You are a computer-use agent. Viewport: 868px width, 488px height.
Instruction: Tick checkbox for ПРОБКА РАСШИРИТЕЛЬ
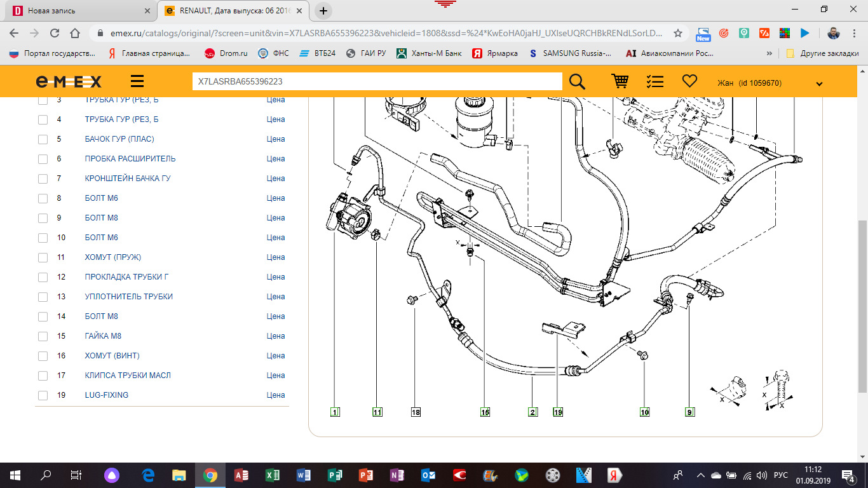[x=43, y=159]
